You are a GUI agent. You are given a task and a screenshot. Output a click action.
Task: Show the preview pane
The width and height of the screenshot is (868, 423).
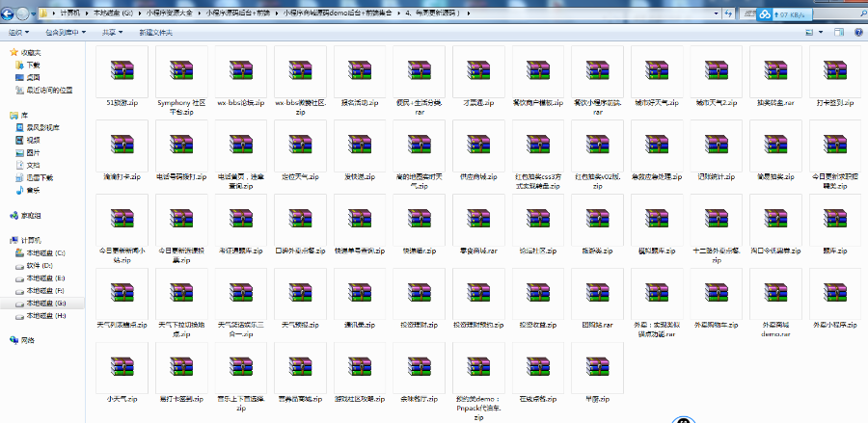(x=839, y=33)
